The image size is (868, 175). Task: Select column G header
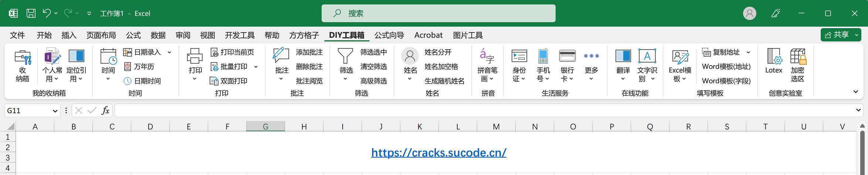pyautogui.click(x=265, y=127)
